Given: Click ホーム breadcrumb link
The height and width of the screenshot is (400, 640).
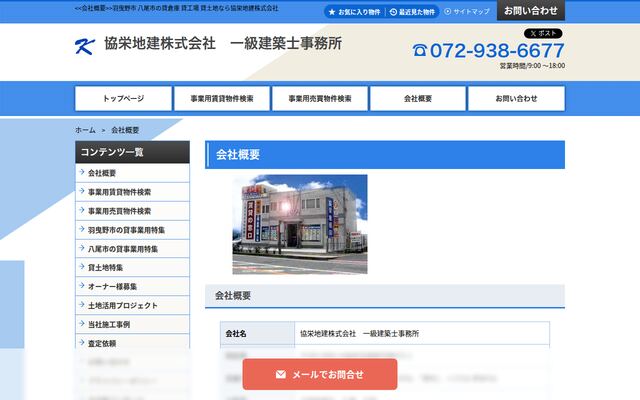Looking at the screenshot, I should coord(85,130).
